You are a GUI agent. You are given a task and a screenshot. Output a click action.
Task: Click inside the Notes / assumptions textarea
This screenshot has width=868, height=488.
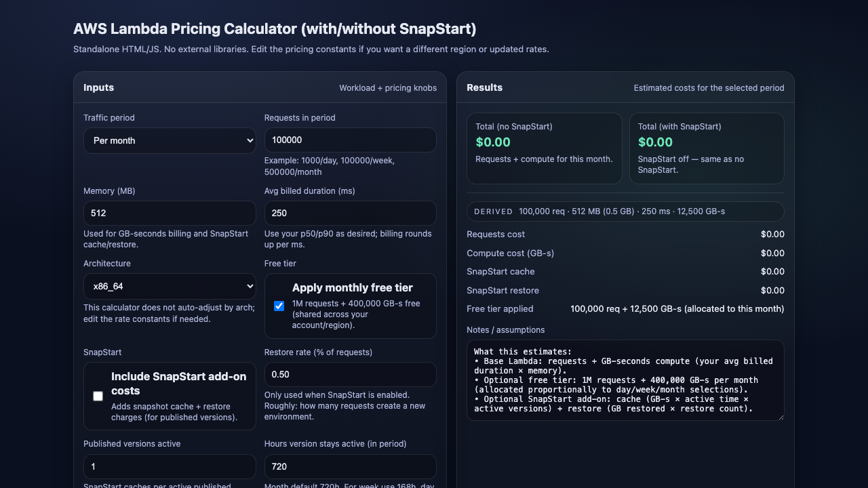pyautogui.click(x=625, y=380)
